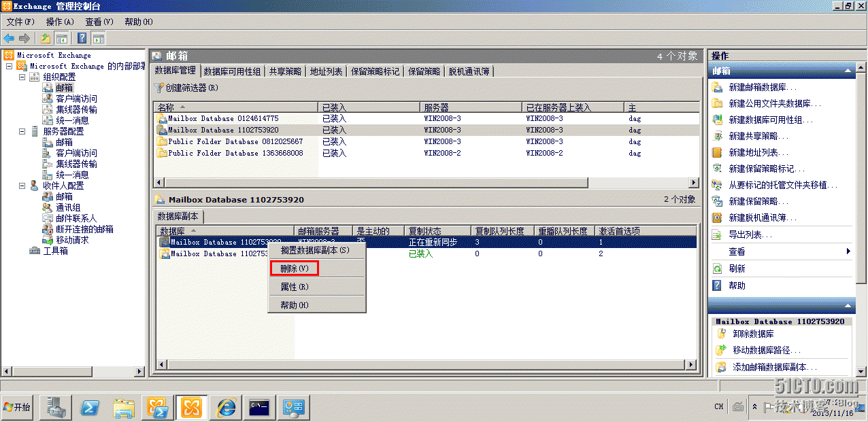Open the 文件(F) menu

click(20, 22)
